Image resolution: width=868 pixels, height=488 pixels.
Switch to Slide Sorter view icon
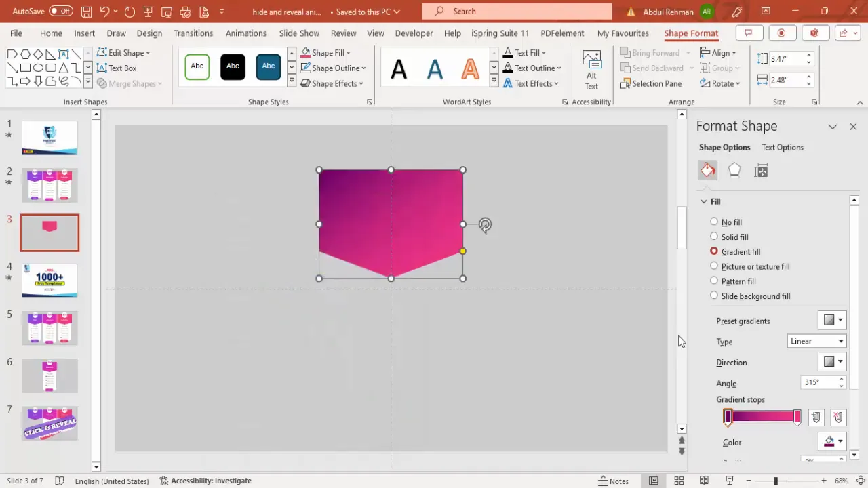(679, 481)
